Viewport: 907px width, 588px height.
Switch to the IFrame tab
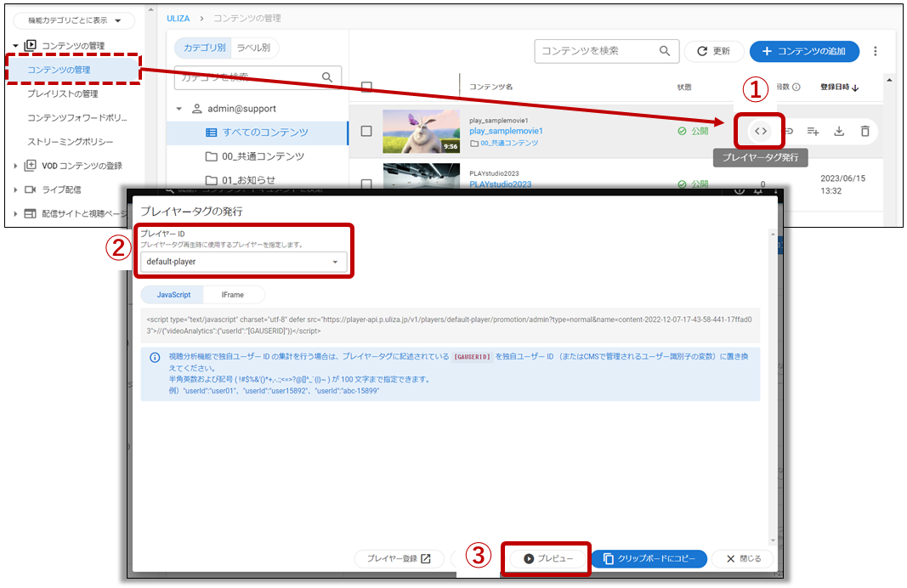tap(233, 294)
